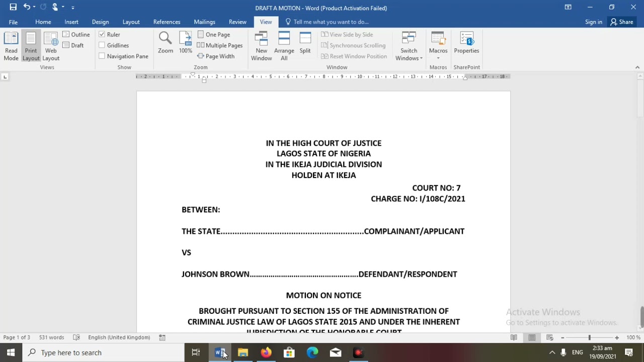Viewport: 644px width, 362px height.
Task: Click the 100% zoom level in status bar
Action: tap(633, 337)
